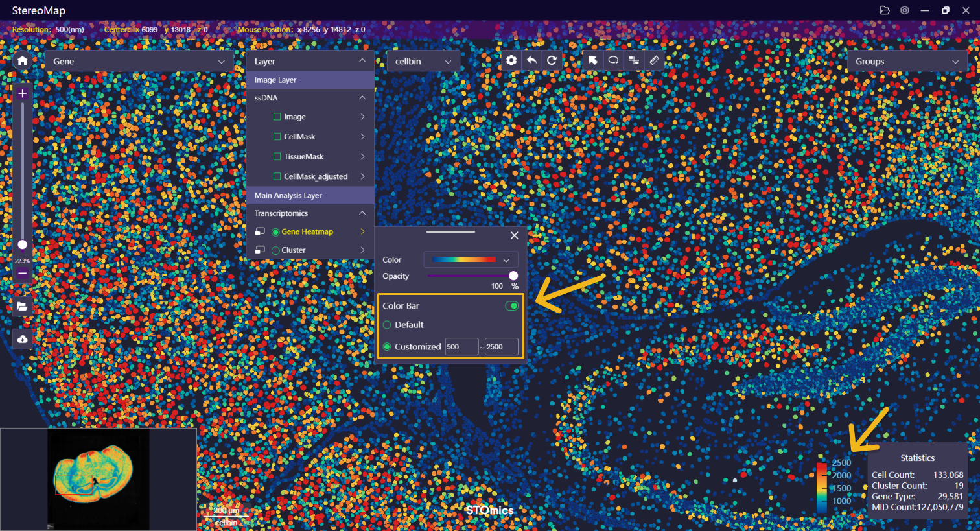980x531 pixels.
Task: Click the customized maximum value field 2500
Action: click(501, 347)
